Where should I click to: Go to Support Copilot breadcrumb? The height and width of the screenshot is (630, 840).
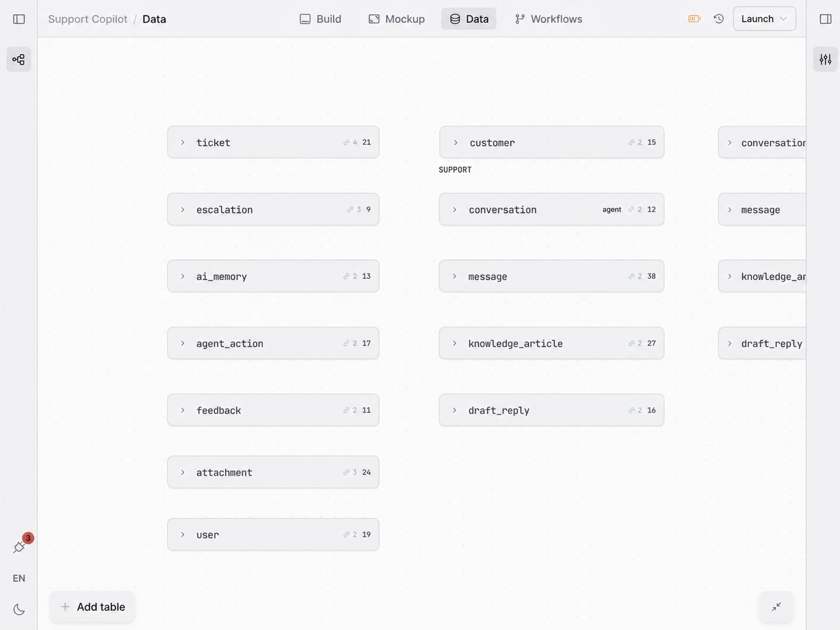coord(88,19)
